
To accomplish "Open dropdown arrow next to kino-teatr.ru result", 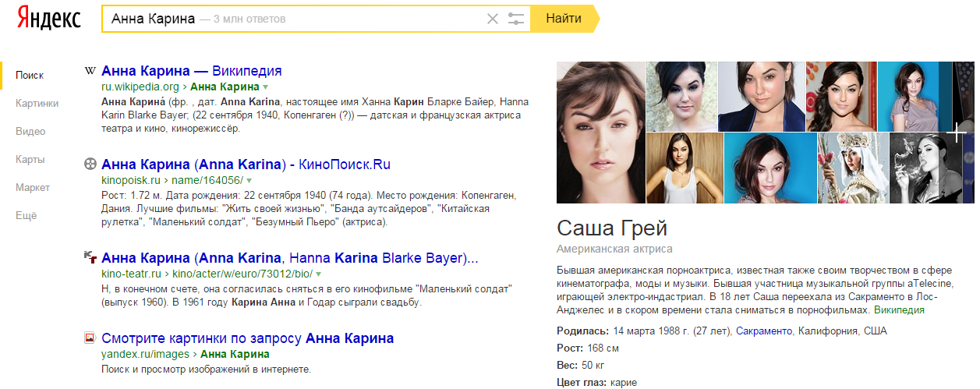I will point(319,274).
